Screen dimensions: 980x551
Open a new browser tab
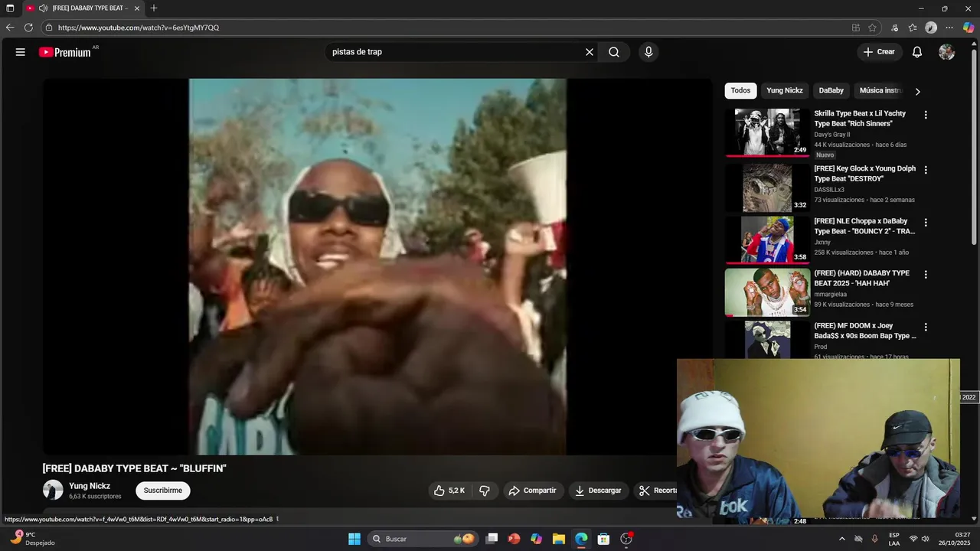click(154, 8)
